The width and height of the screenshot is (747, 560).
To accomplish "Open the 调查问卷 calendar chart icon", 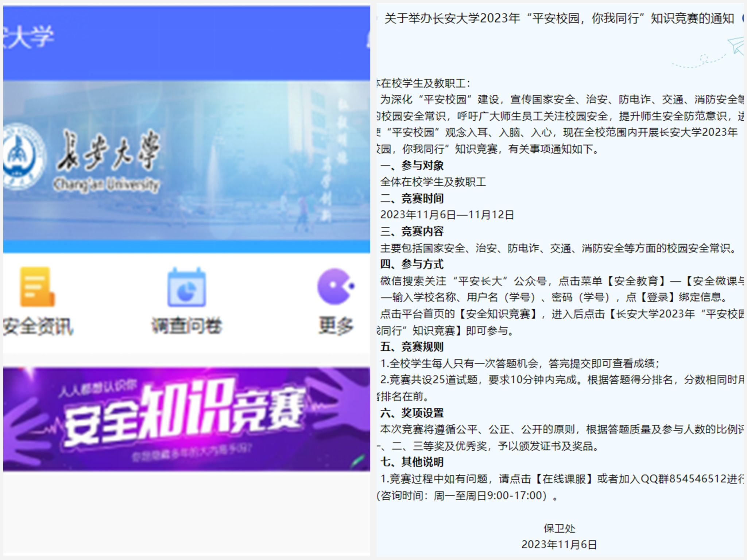I will coord(186,288).
